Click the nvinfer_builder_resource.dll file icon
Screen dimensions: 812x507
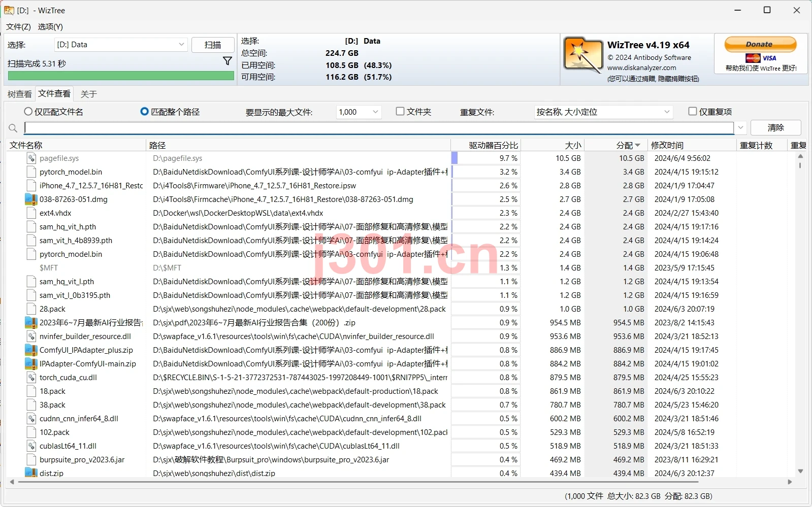[x=31, y=336]
